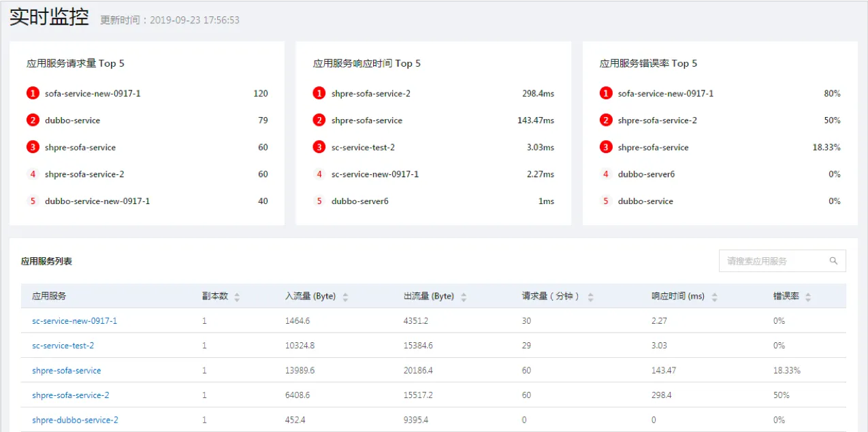Viewport: 868px width, 432px height.
Task: Select rank 4 badge in 响应时间 Top 5
Action: (x=319, y=174)
